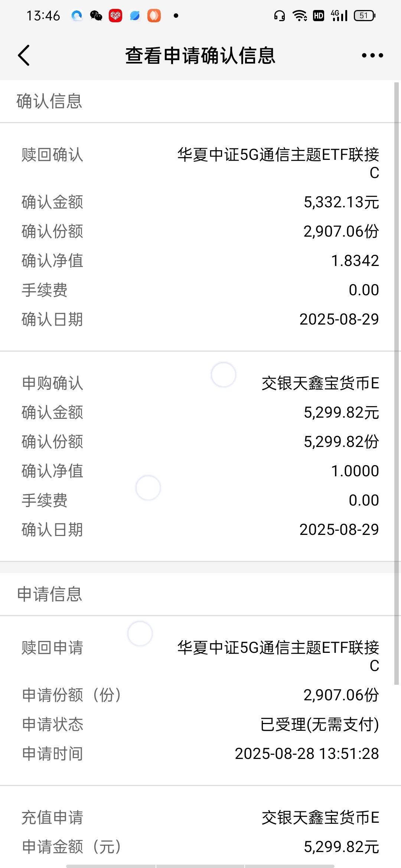Select the 申请信息 section header
The image size is (401, 868).
[x=49, y=594]
